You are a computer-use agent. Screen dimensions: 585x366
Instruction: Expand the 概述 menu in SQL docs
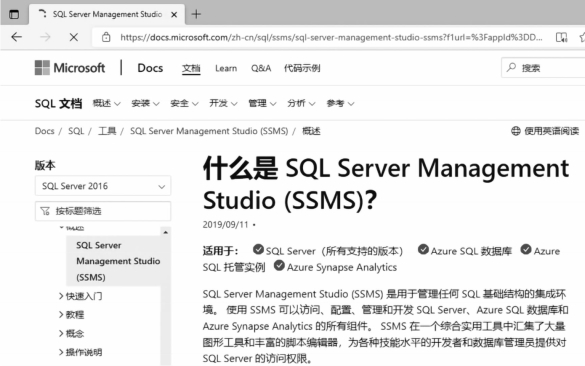point(106,103)
